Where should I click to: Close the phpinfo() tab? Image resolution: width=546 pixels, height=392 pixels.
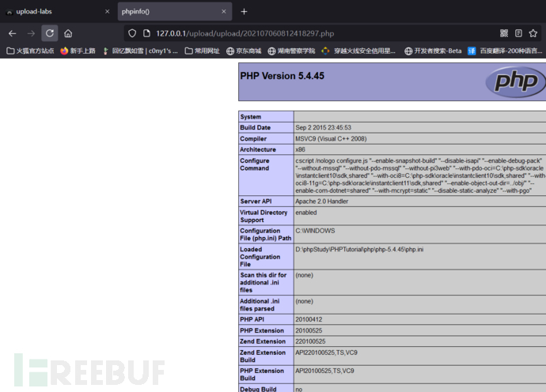pyautogui.click(x=224, y=12)
